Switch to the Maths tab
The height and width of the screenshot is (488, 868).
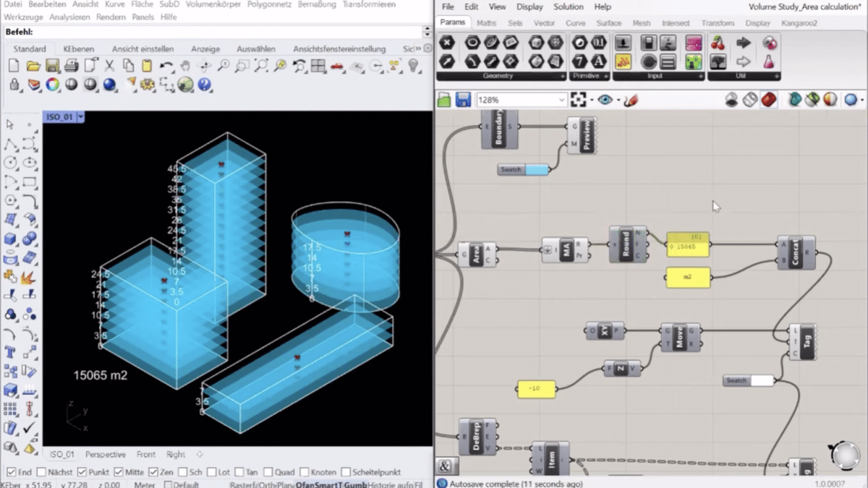point(486,23)
